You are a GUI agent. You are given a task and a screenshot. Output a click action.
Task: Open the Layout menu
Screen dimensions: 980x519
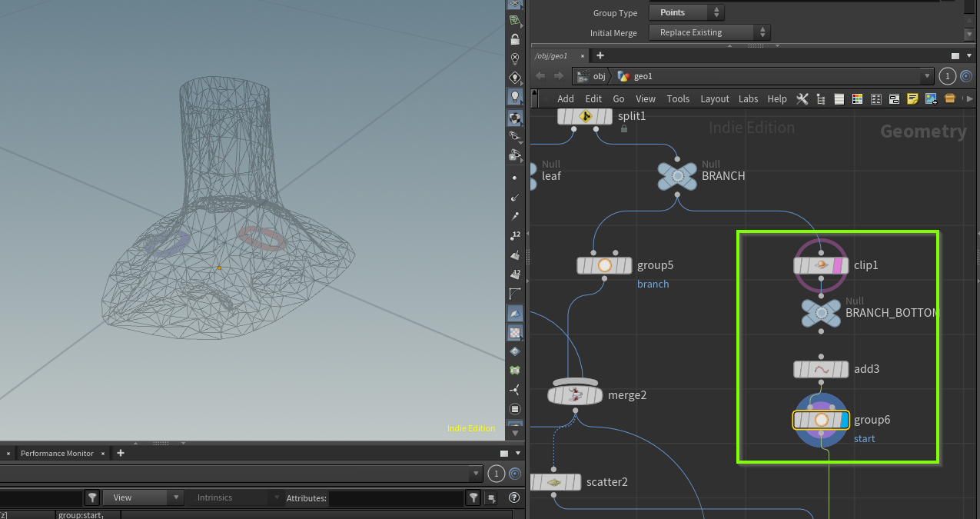coord(714,98)
